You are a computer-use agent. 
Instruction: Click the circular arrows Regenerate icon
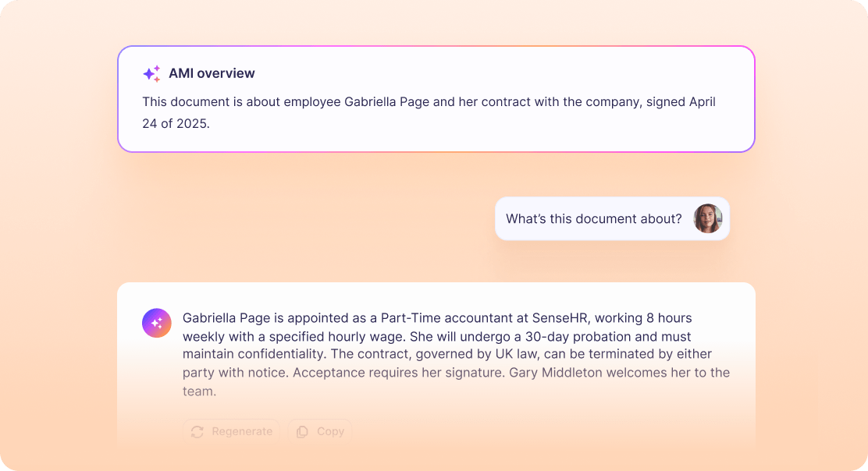[197, 431]
